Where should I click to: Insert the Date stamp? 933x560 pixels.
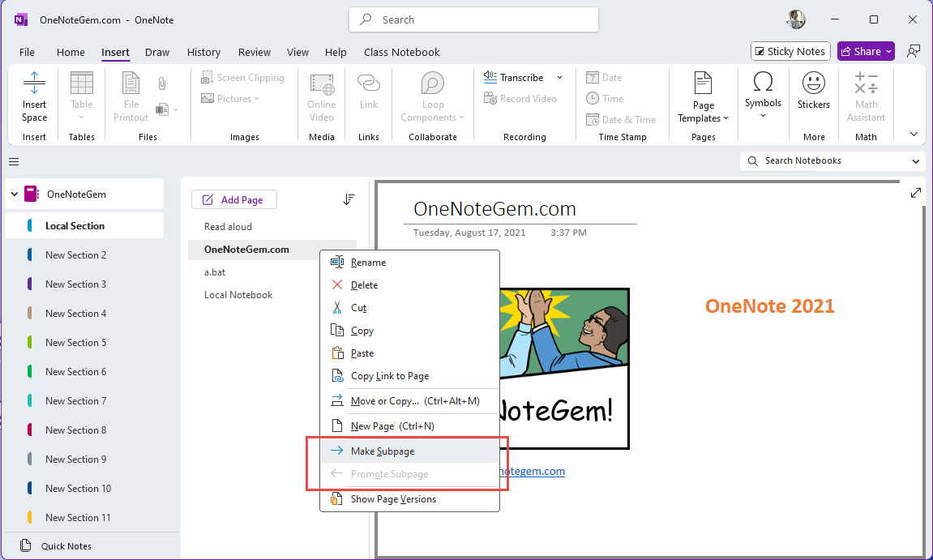click(x=604, y=77)
